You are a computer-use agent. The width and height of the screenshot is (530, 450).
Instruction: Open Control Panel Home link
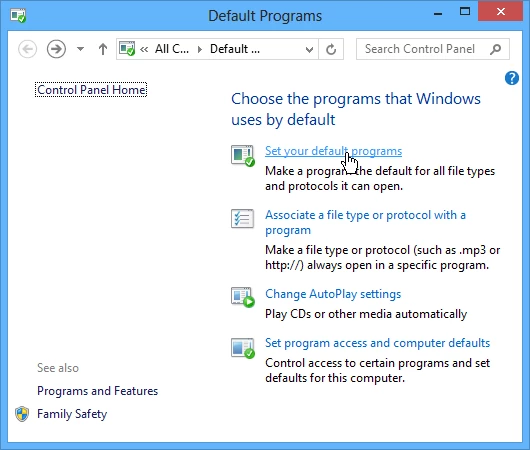[x=91, y=90]
